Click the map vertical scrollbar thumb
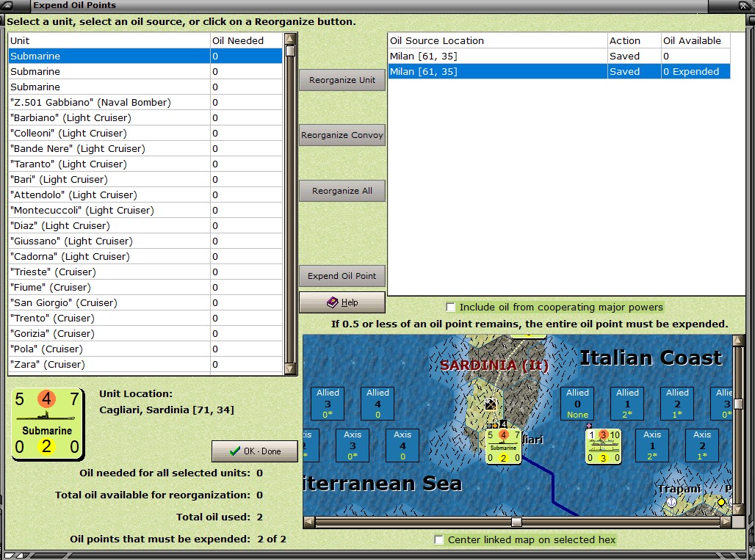This screenshot has height=560, width=755. click(x=737, y=403)
